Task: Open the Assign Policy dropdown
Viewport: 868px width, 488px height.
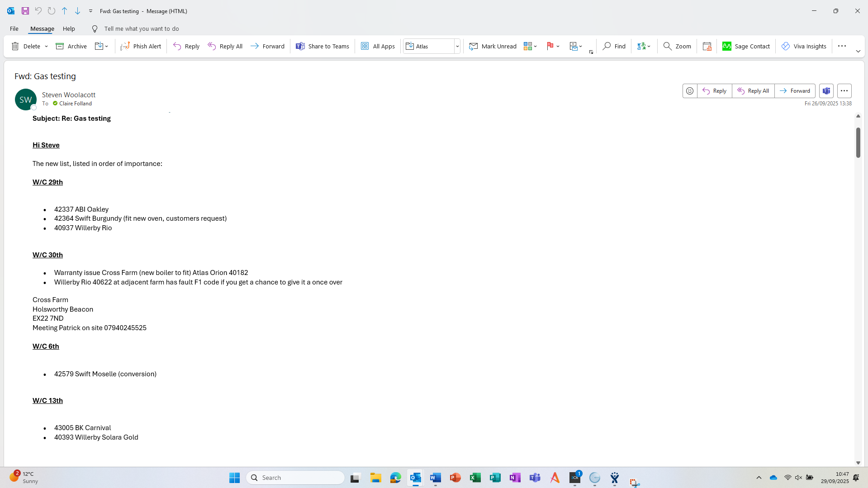Action: 576,46
